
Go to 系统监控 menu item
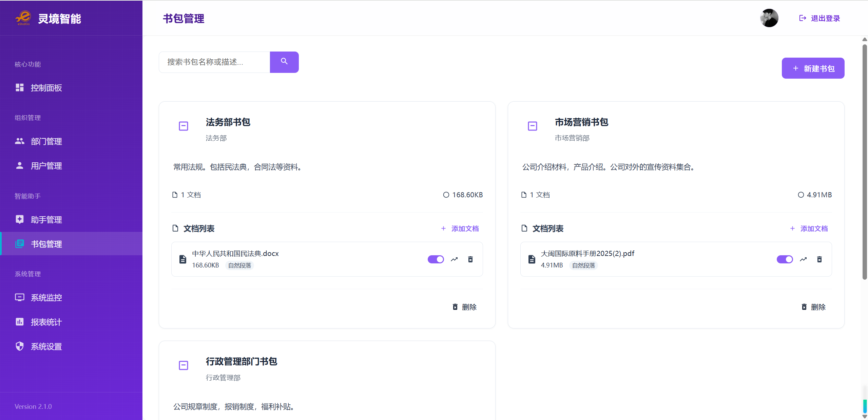(x=46, y=298)
